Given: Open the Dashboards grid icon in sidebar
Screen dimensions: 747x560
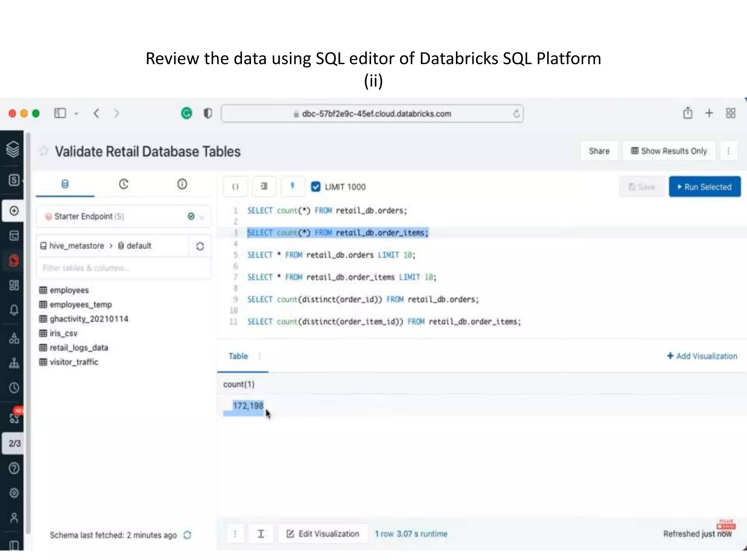Looking at the screenshot, I should 14,285.
